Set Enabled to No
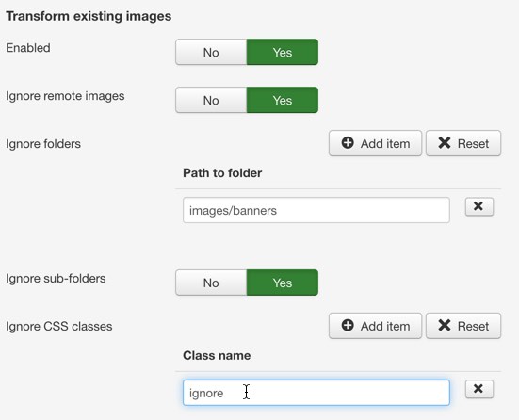 pos(211,52)
